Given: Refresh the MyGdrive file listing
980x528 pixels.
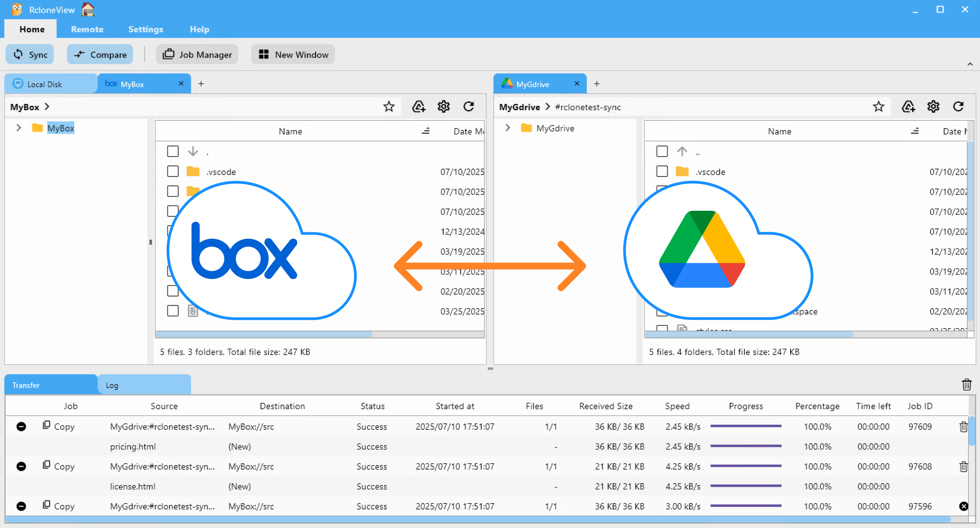Looking at the screenshot, I should click(x=958, y=107).
